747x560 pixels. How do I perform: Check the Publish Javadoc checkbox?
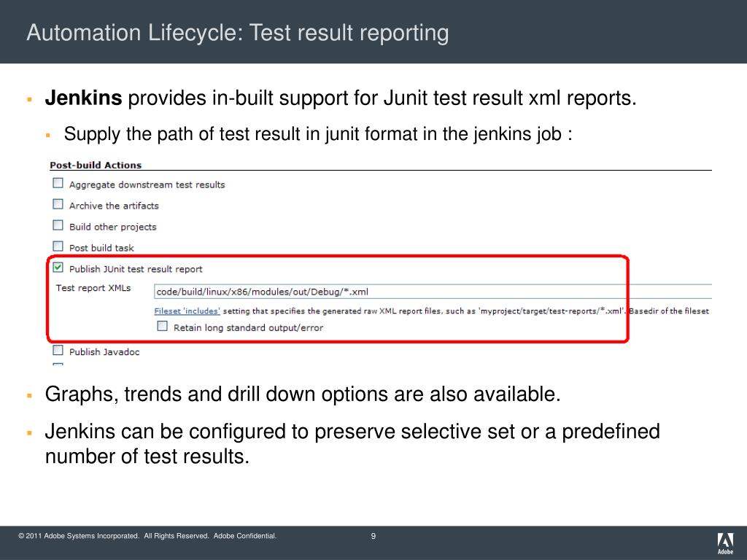(58, 350)
